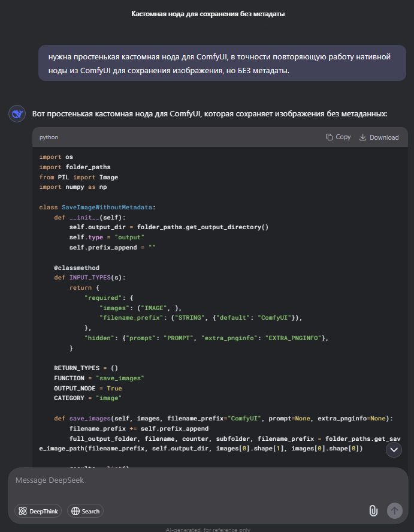Click the "images": ("IMAGE", ) line
Screen dimensions: 414x532
click(141, 308)
